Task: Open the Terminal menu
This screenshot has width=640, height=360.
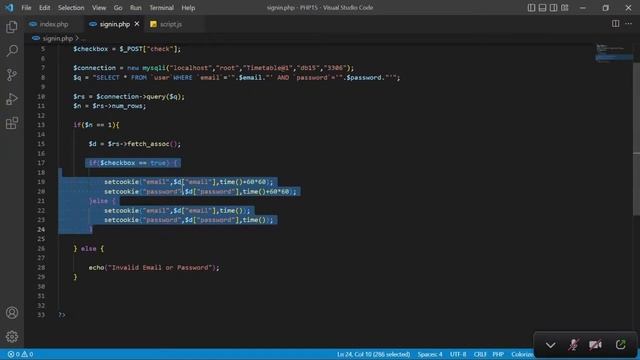Action: tap(161, 8)
